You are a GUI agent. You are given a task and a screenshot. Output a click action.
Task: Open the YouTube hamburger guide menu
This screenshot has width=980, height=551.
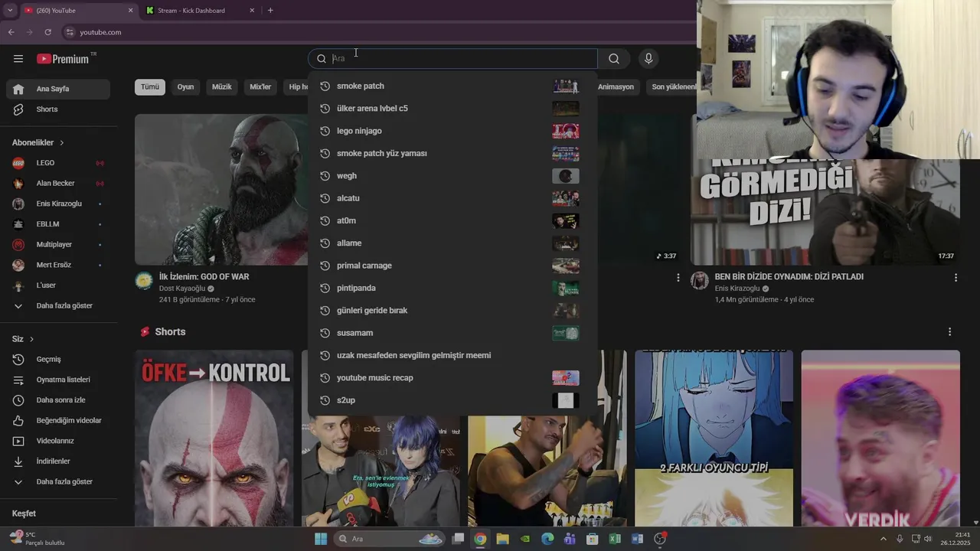(18, 59)
